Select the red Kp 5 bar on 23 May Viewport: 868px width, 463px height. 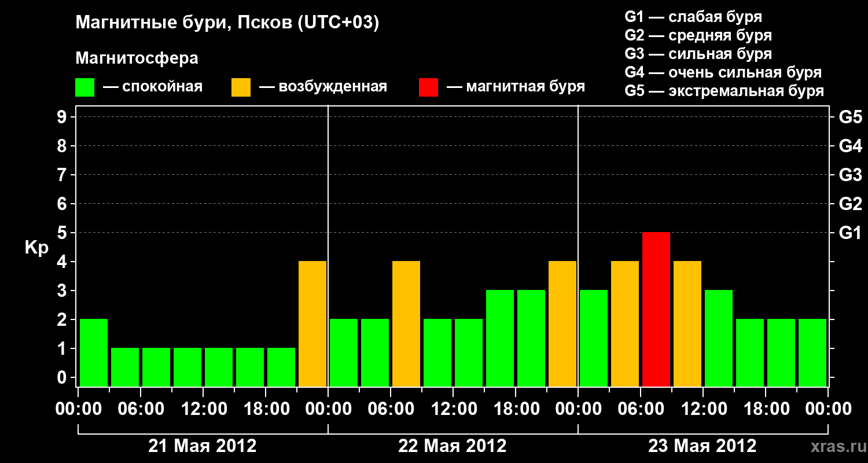coord(656,309)
